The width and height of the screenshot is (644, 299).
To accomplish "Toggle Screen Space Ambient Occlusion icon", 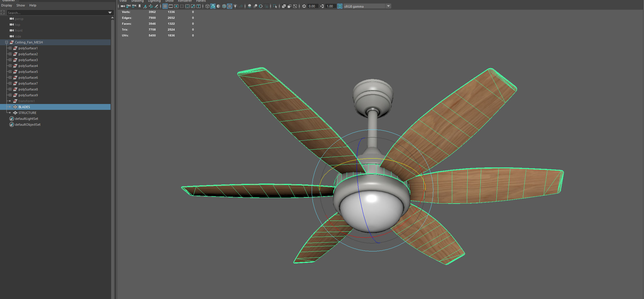I will (250, 6).
